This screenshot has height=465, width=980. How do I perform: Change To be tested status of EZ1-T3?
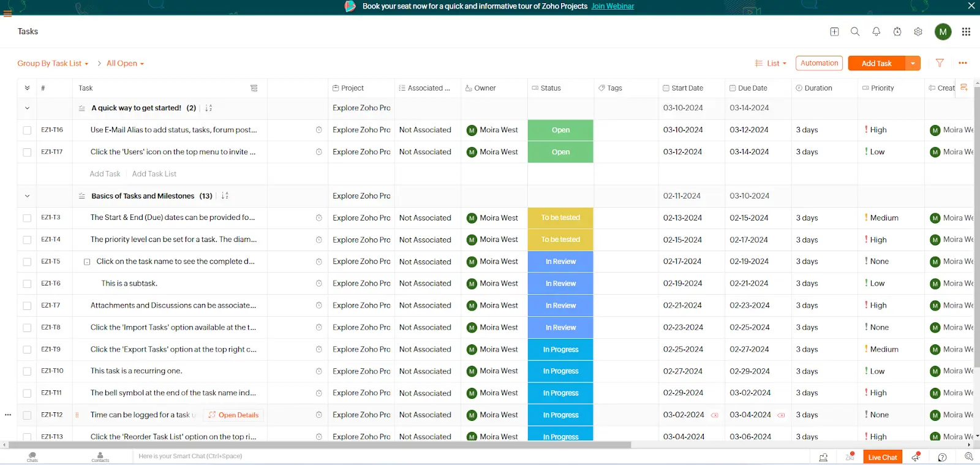point(560,218)
